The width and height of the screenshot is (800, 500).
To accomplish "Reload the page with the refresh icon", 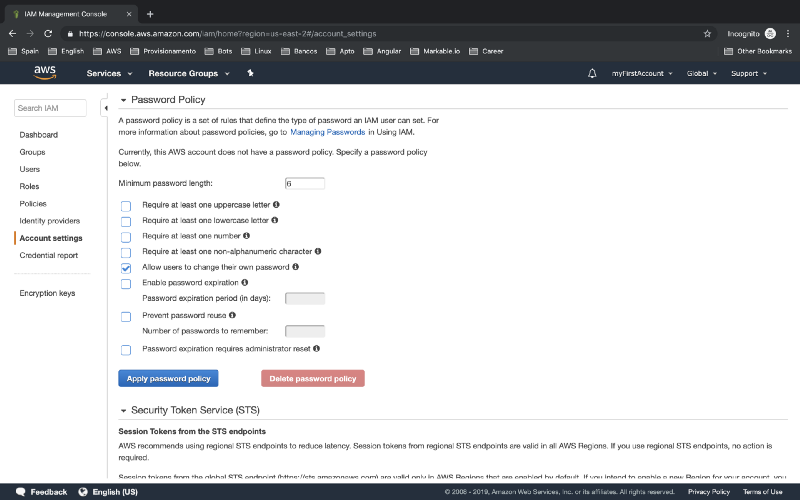I will tap(48, 34).
